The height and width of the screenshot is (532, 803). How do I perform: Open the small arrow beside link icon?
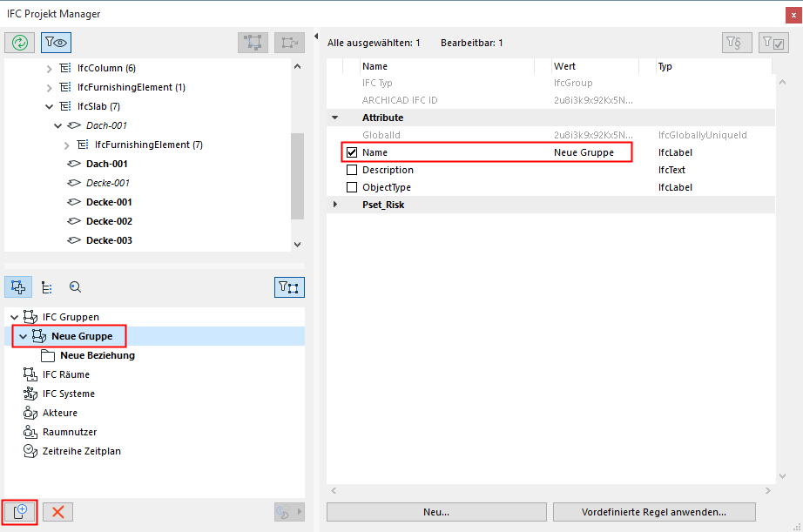tap(300, 511)
